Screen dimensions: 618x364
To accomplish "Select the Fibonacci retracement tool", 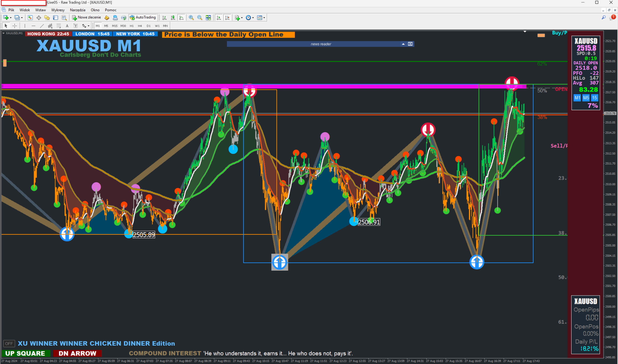I will 59,26.
